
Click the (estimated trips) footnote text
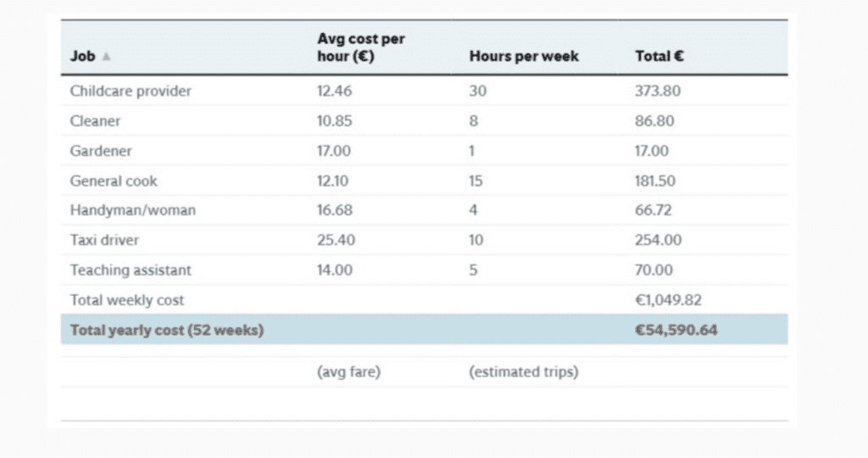coord(523,371)
